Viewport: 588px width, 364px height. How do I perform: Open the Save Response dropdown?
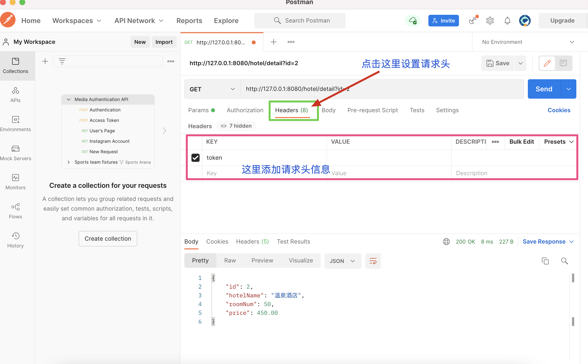[x=548, y=242]
